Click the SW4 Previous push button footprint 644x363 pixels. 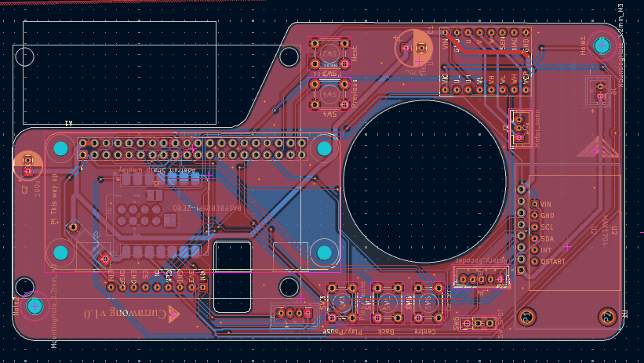pyautogui.click(x=329, y=94)
